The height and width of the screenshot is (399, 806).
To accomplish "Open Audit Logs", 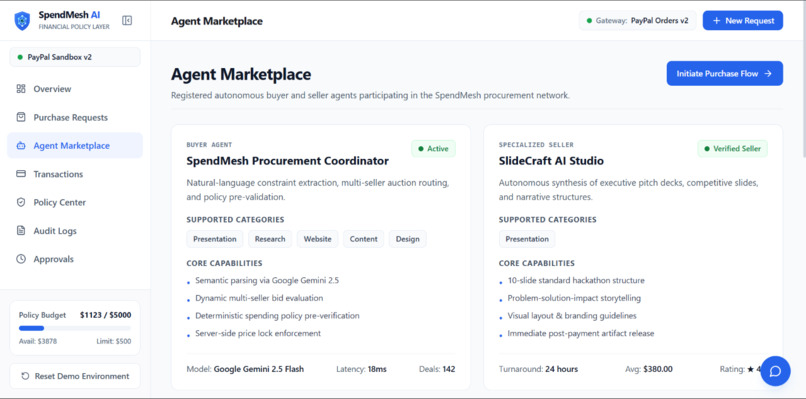I will click(75, 231).
